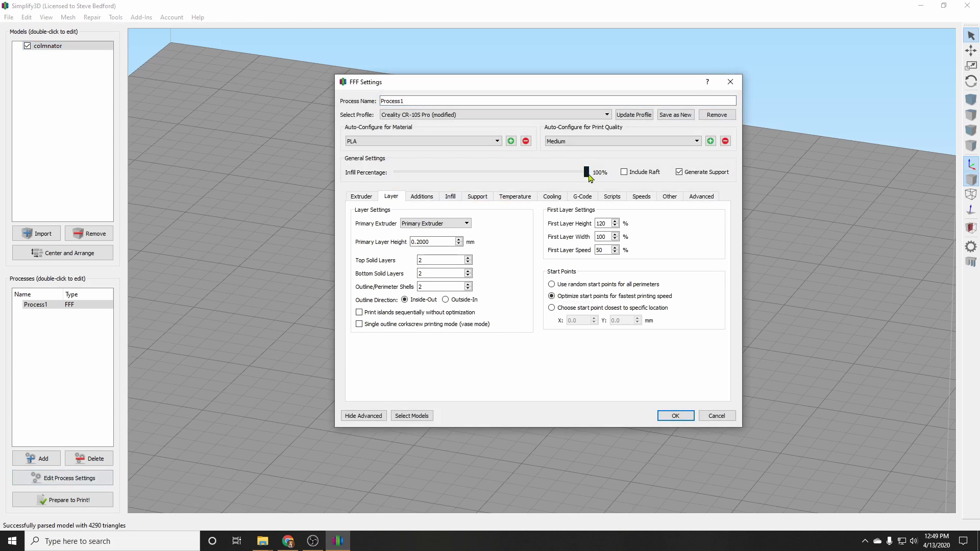Confirm settings with OK button
The height and width of the screenshot is (551, 980).
click(x=675, y=416)
